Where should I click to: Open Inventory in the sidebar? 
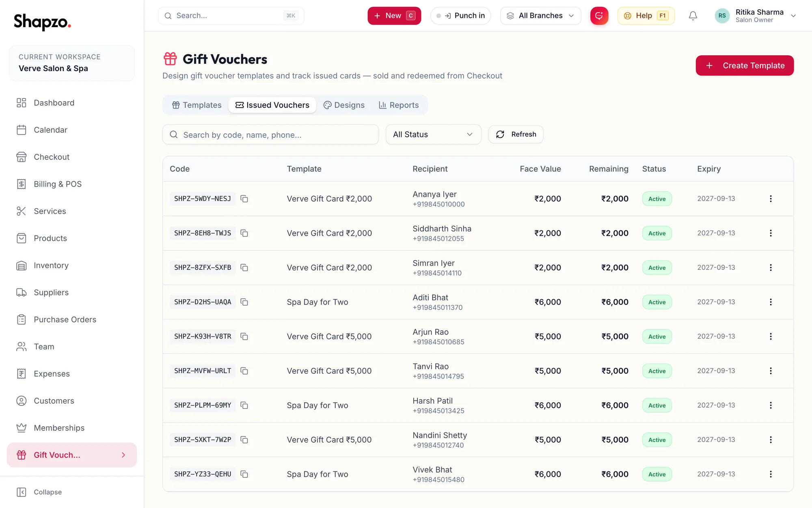pyautogui.click(x=72, y=265)
